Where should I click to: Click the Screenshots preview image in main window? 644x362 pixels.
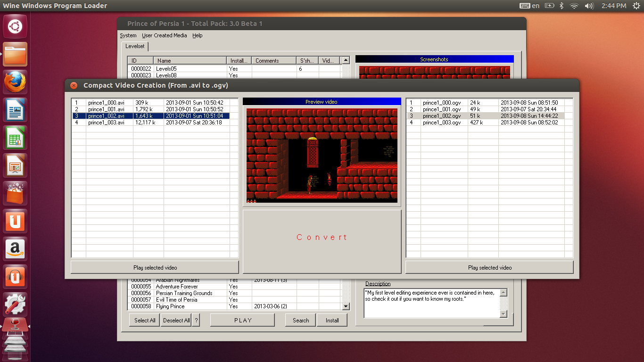(x=435, y=72)
